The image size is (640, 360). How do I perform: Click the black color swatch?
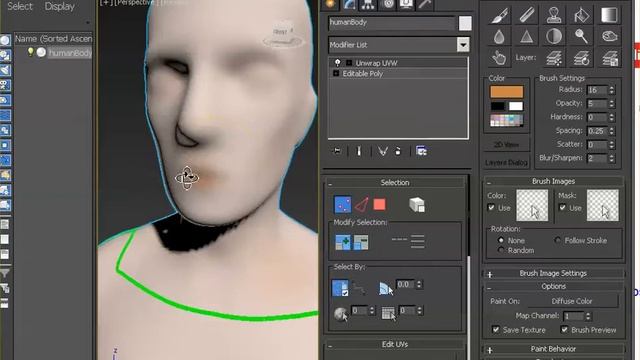(x=498, y=106)
